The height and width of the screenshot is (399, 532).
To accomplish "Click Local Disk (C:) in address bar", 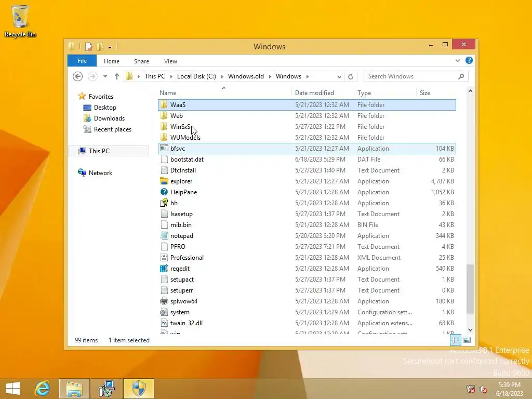I will pos(196,76).
